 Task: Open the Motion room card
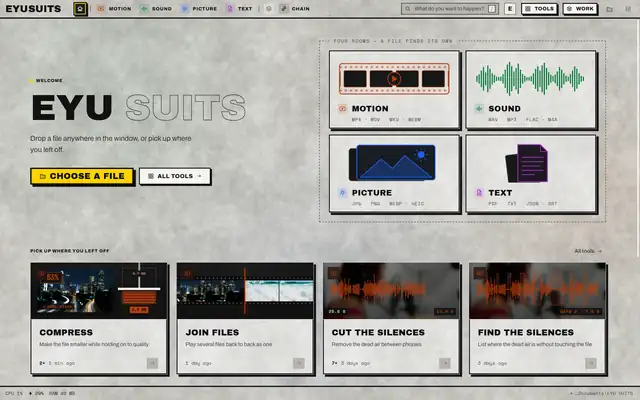point(394,89)
